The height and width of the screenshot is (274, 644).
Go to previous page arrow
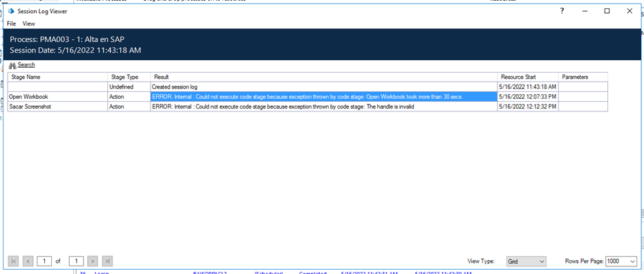[28, 261]
